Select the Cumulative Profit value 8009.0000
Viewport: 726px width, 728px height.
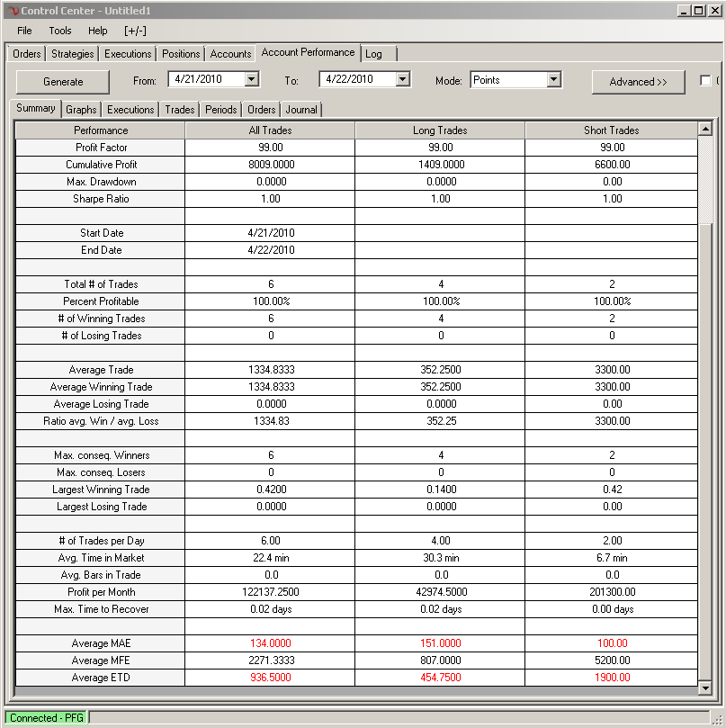[271, 165]
